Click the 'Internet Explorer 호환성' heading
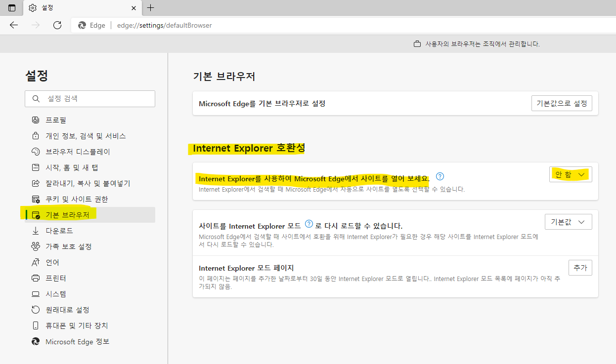This screenshot has width=616, height=364. click(249, 148)
